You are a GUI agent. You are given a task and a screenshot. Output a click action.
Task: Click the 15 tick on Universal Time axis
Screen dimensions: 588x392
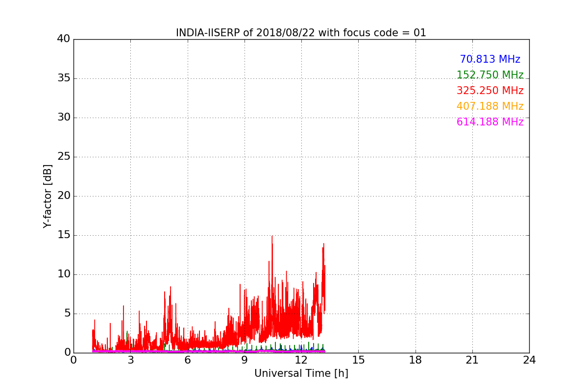point(358,360)
